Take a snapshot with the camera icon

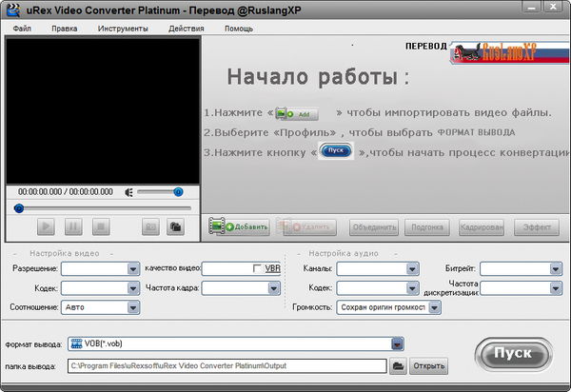coord(150,226)
